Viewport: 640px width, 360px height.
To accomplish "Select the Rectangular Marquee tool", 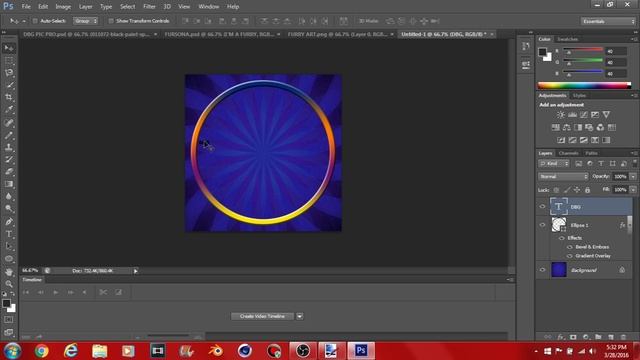I will pyautogui.click(x=9, y=60).
